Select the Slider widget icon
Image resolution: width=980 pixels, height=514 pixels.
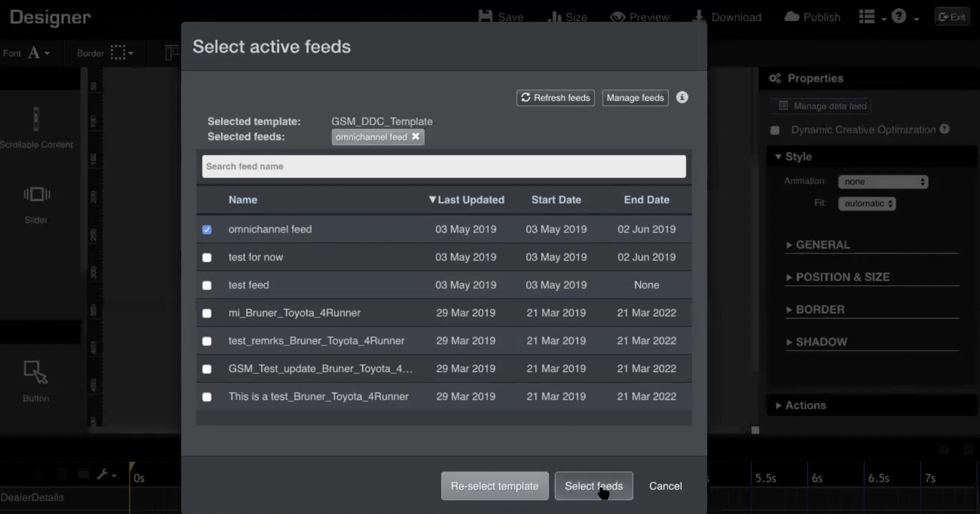tap(36, 194)
